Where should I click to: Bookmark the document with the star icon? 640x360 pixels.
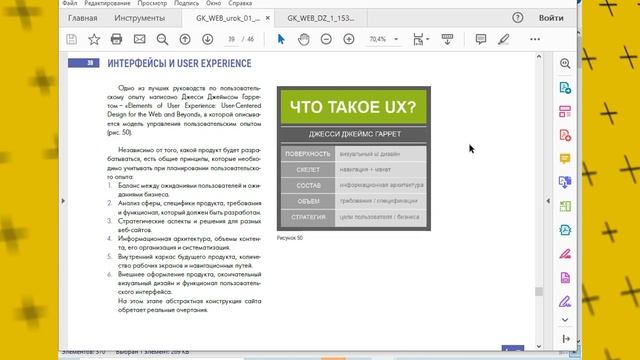pyautogui.click(x=94, y=39)
